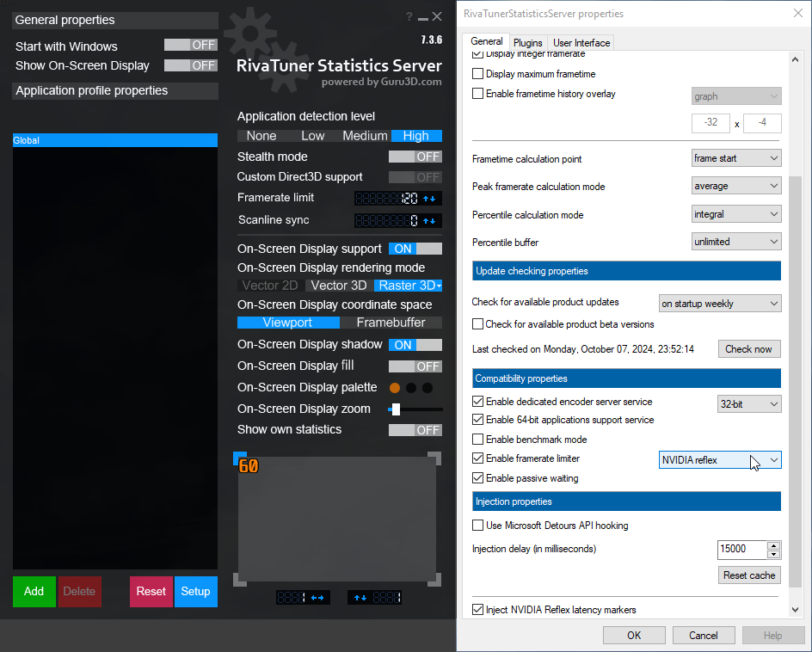
Task: Click the Check now button
Action: 749,349
